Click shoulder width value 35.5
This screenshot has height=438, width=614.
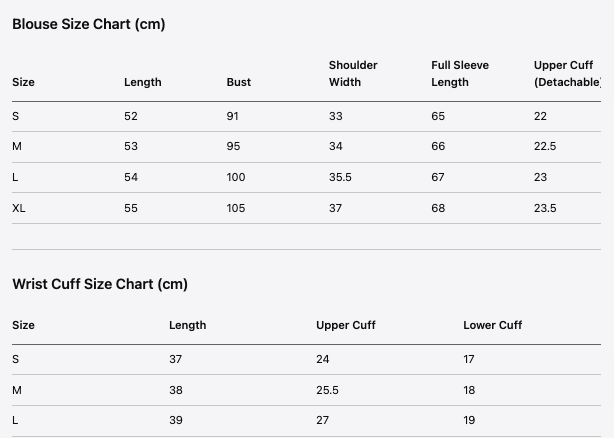pos(340,177)
